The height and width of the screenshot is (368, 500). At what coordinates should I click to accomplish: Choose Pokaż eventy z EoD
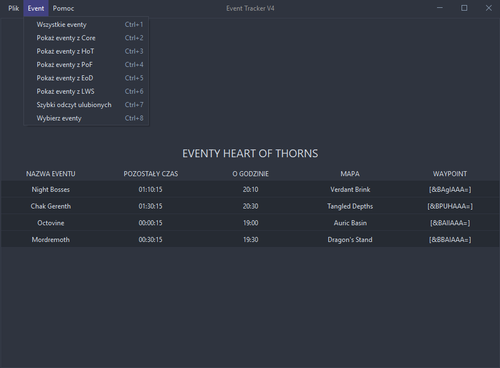tap(86, 78)
